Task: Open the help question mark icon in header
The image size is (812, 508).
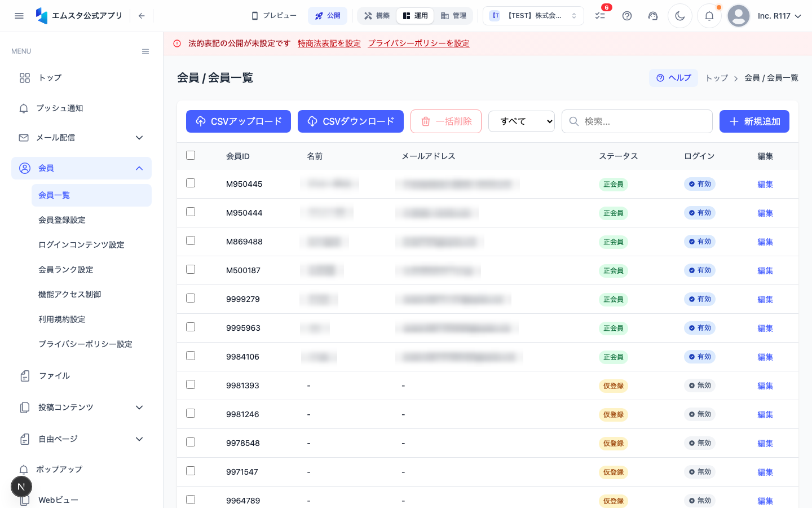Action: click(627, 16)
